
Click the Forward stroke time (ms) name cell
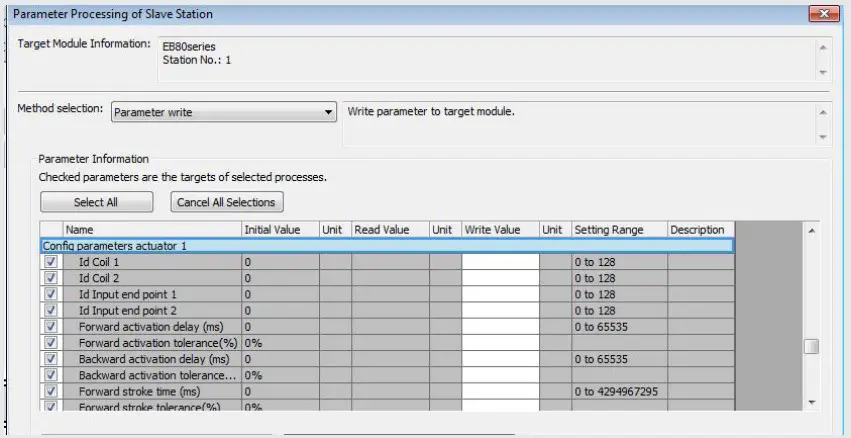pos(152,391)
